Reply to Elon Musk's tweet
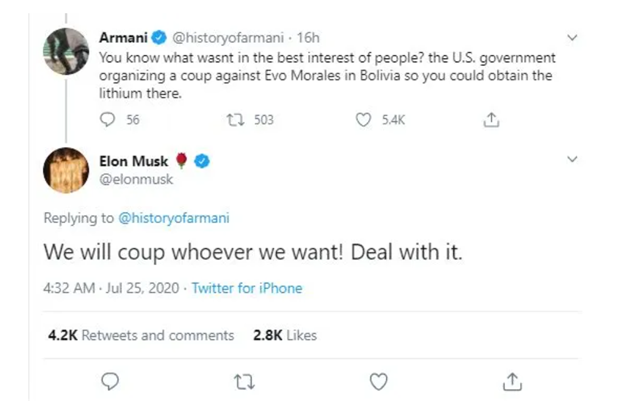This screenshot has width=624, height=401. (x=111, y=380)
